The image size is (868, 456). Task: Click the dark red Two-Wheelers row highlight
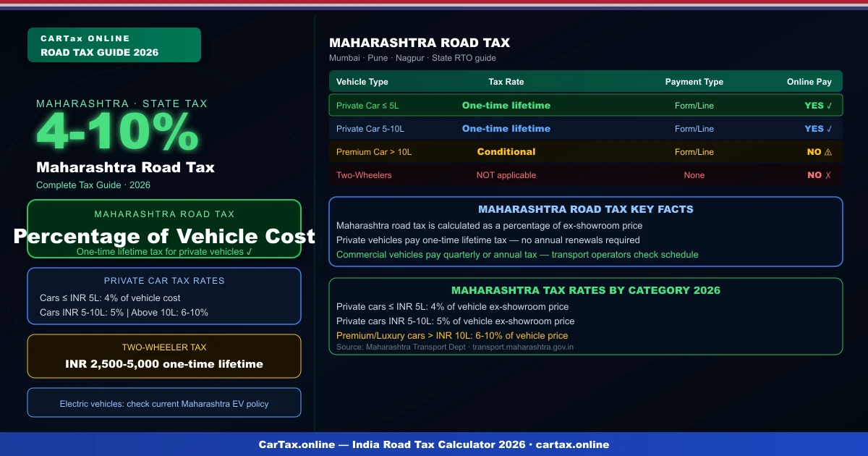pyautogui.click(x=506, y=174)
